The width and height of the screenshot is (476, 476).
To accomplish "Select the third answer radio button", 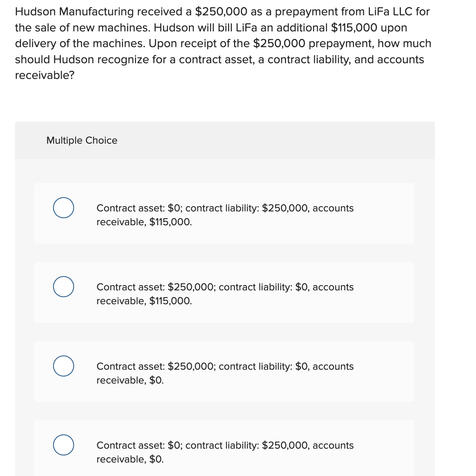I will tap(63, 366).
